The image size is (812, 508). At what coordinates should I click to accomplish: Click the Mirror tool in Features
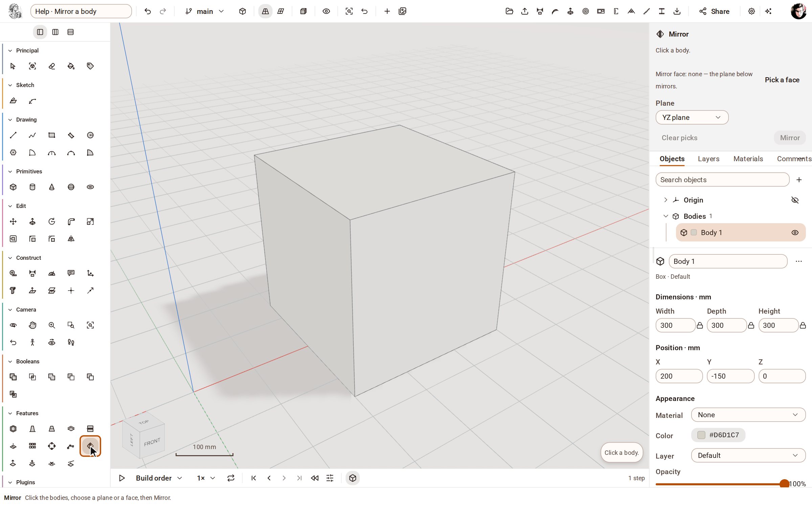click(90, 446)
